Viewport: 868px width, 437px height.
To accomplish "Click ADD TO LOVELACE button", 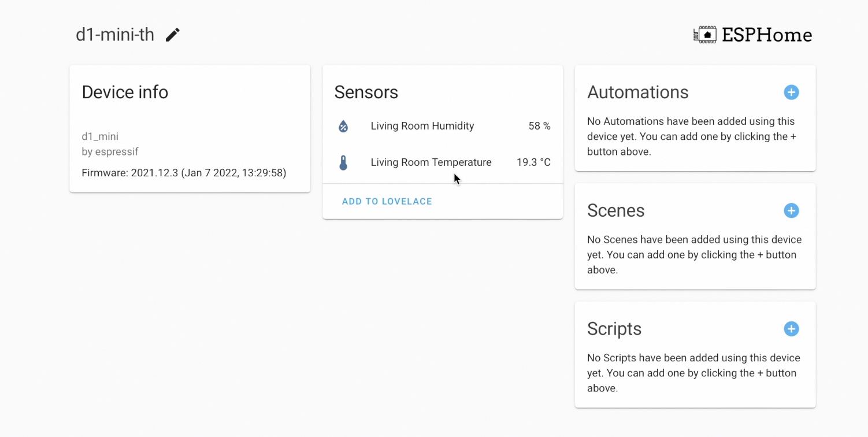I will coord(387,201).
